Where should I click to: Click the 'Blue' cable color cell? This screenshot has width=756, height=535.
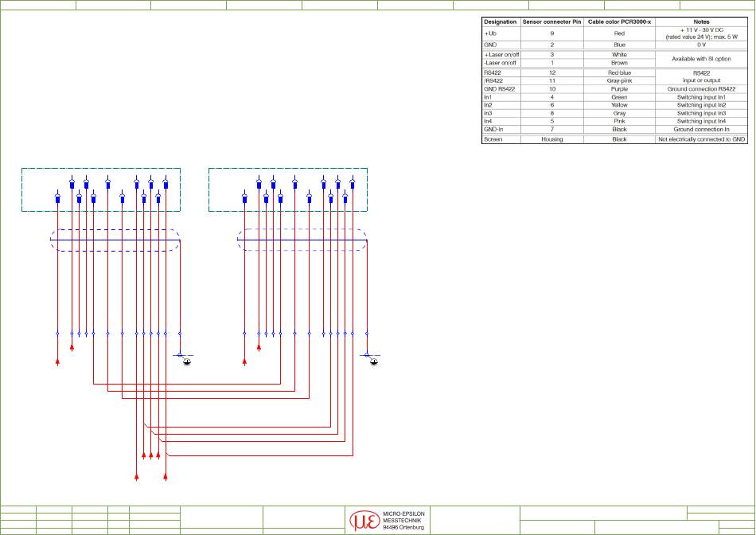pyautogui.click(x=619, y=45)
